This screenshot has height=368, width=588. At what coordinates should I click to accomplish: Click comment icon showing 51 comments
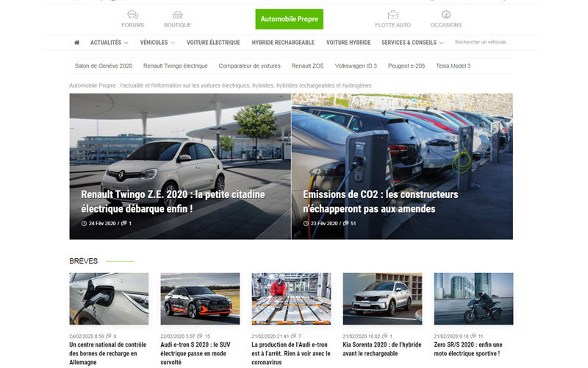345,223
